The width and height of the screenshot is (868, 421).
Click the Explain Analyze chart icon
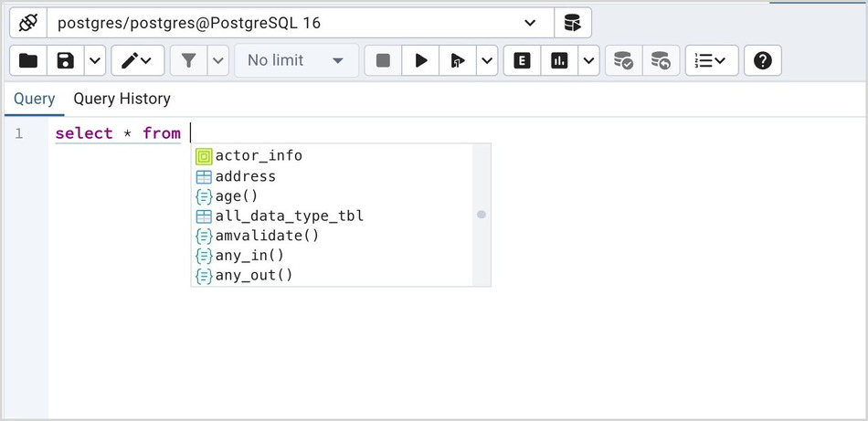[559, 60]
